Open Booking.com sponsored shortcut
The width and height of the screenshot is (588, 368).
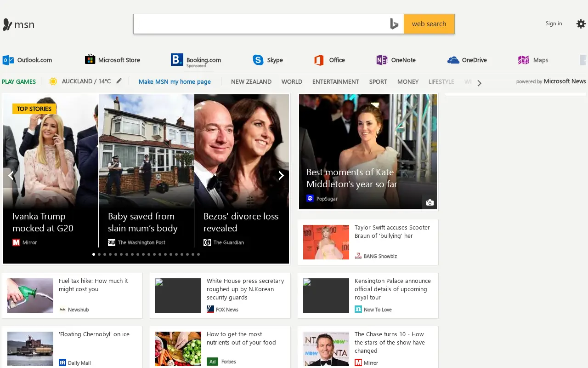[x=196, y=60]
